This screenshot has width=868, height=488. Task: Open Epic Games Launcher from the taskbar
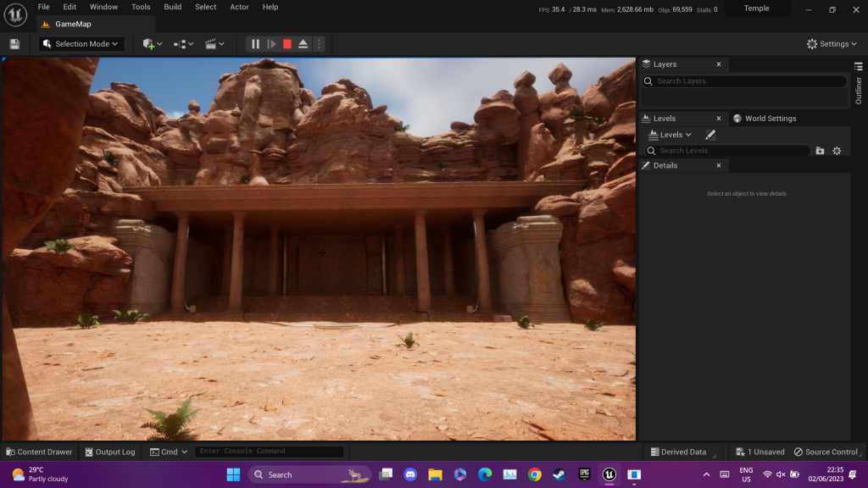584,474
